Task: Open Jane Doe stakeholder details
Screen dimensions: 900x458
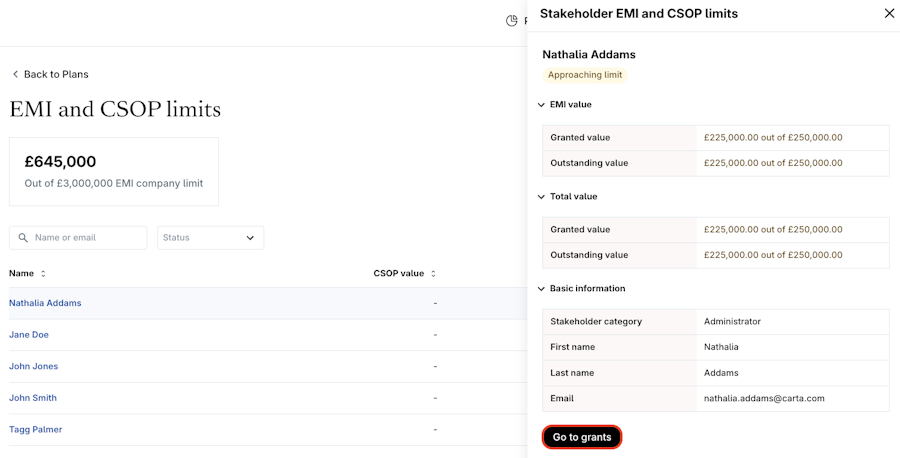Action: (x=29, y=335)
